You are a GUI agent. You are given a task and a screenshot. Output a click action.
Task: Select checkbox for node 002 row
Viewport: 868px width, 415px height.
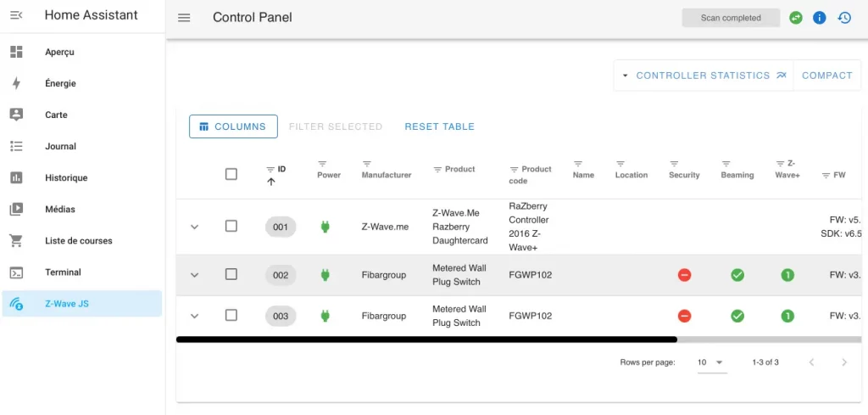[231, 274]
